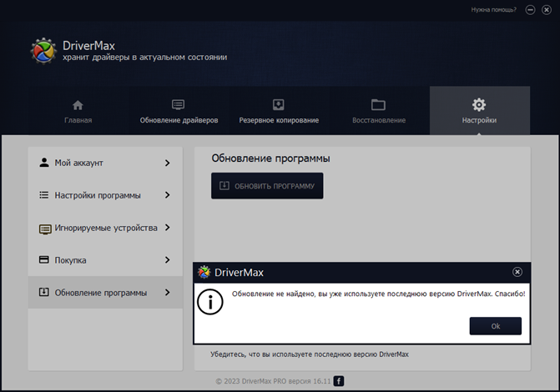Click the credit card icon beside Покупка
This screenshot has height=392, width=560.
[44, 259]
